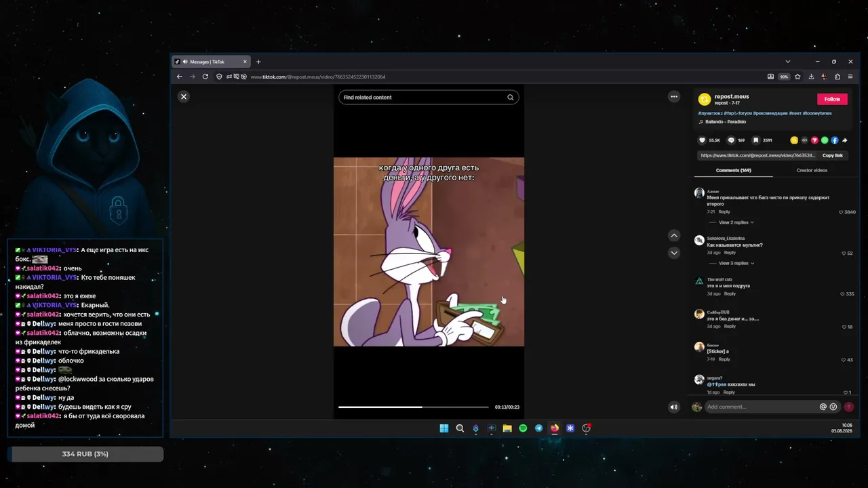
Task: Open File Explorer from the taskbar
Action: [507, 428]
